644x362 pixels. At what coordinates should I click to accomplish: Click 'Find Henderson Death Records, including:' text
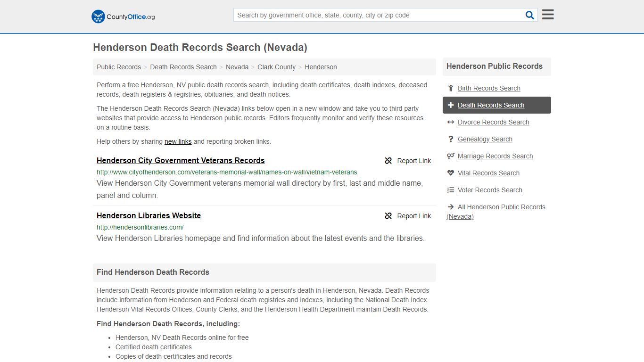coord(168,324)
